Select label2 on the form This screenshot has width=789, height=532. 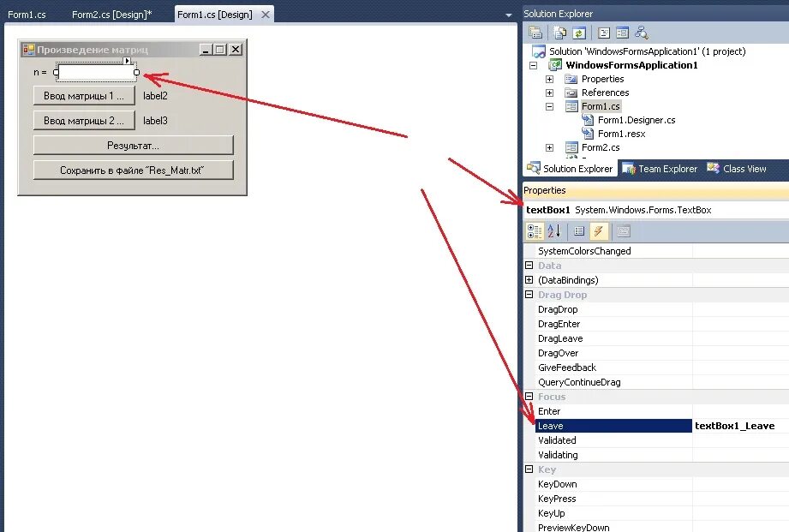pyautogui.click(x=155, y=96)
